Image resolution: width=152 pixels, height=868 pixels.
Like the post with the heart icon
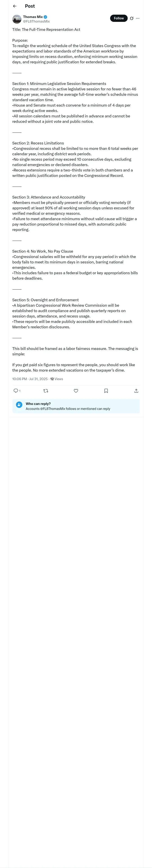76,391
